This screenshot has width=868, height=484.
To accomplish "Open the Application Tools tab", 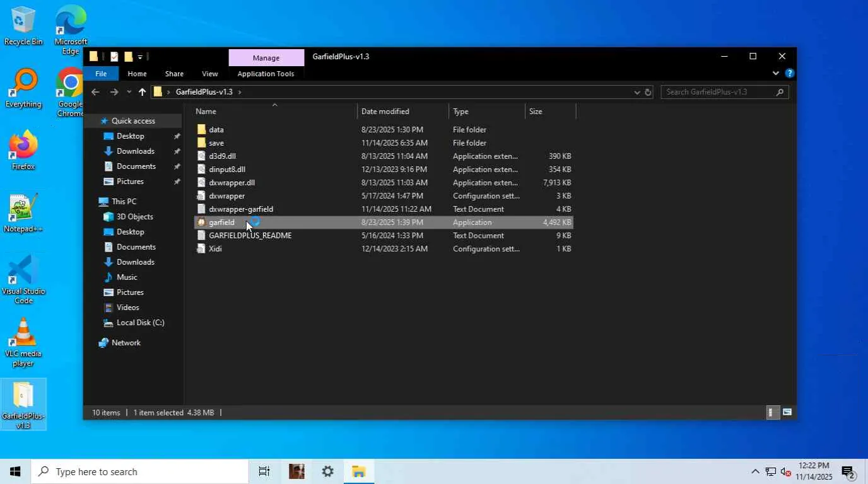I will 266,74.
